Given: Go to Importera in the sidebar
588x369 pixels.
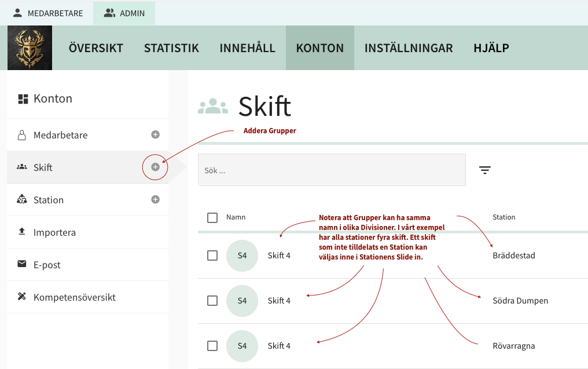Looking at the screenshot, I should pyautogui.click(x=54, y=232).
